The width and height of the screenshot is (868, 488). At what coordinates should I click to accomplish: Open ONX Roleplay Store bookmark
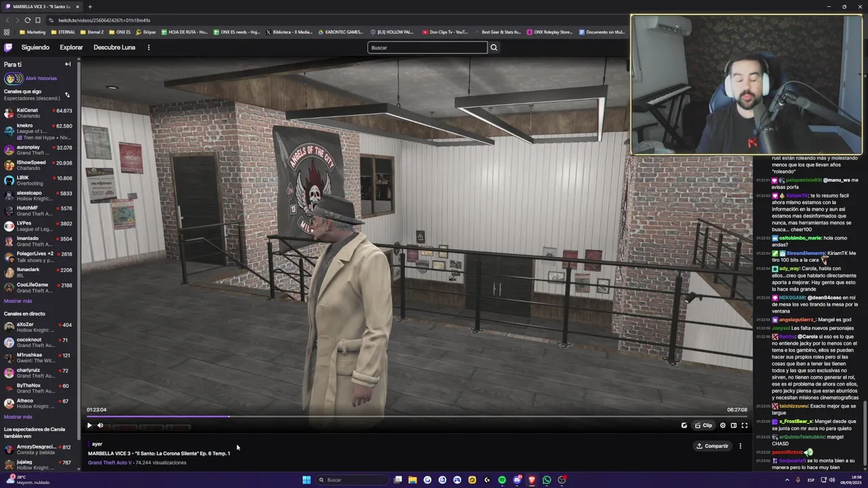(549, 32)
